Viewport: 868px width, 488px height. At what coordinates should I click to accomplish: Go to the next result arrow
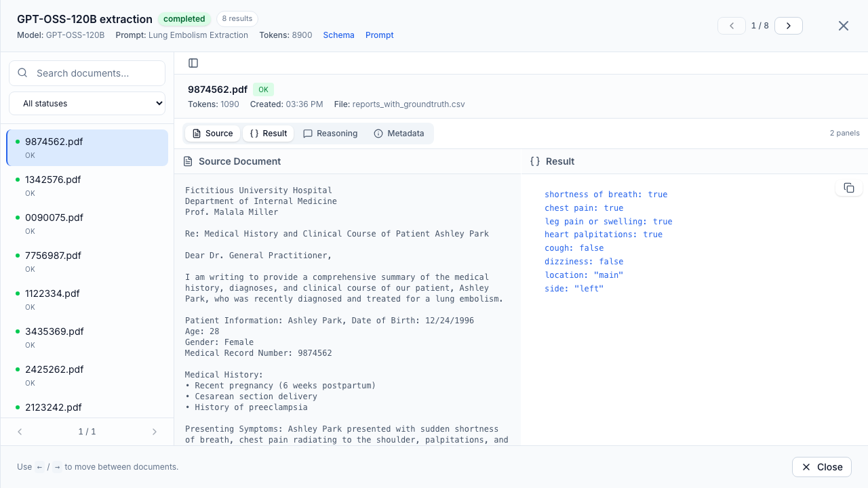pos(789,26)
